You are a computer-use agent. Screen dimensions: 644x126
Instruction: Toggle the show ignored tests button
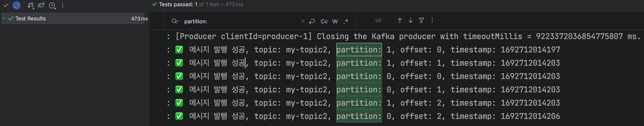click(x=16, y=5)
